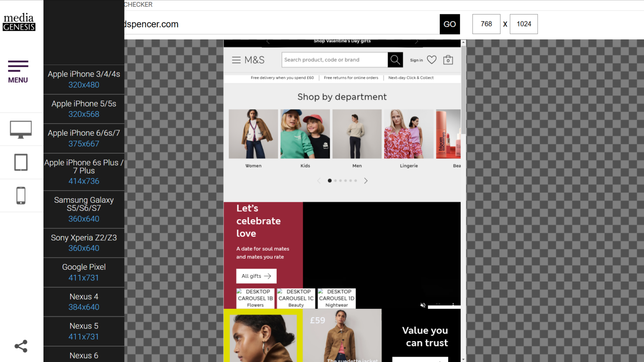Choose Nexus 4 384x640
This screenshot has height=362, width=644.
pos(84,302)
